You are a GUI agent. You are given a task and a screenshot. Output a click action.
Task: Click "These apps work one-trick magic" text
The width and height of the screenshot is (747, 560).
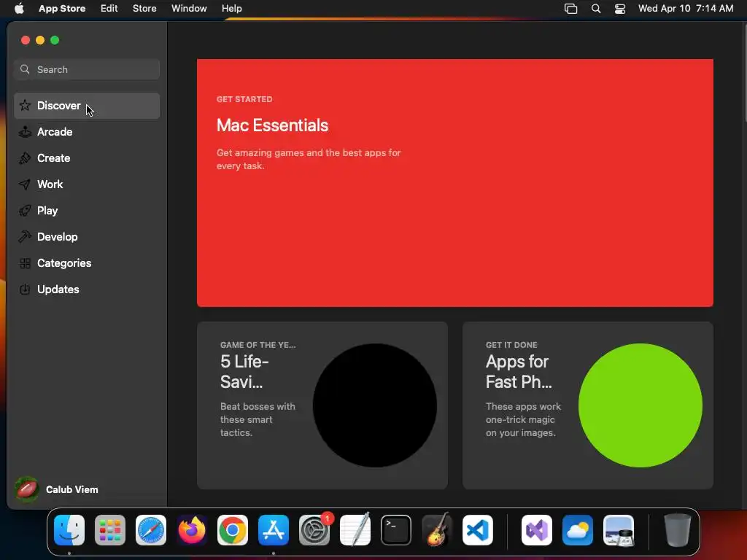pyautogui.click(x=523, y=419)
